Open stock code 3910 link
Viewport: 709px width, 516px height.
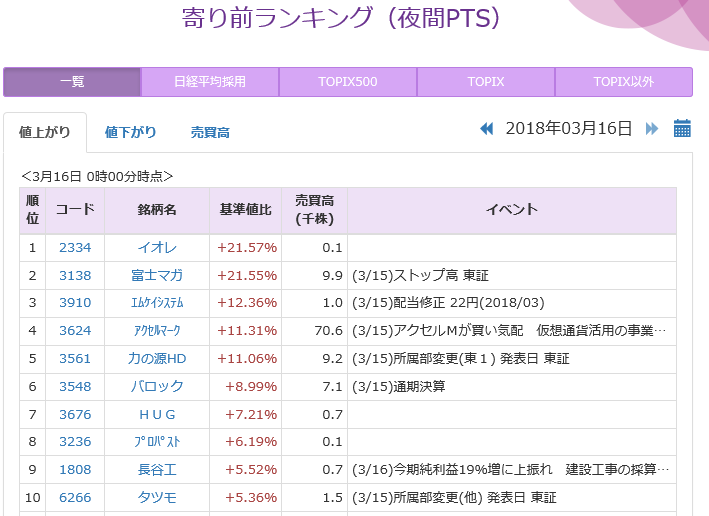[75, 303]
